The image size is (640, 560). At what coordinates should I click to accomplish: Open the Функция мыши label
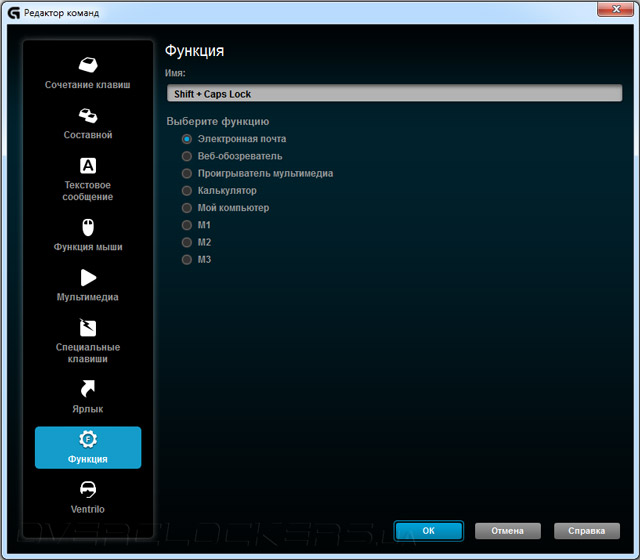coord(88,247)
